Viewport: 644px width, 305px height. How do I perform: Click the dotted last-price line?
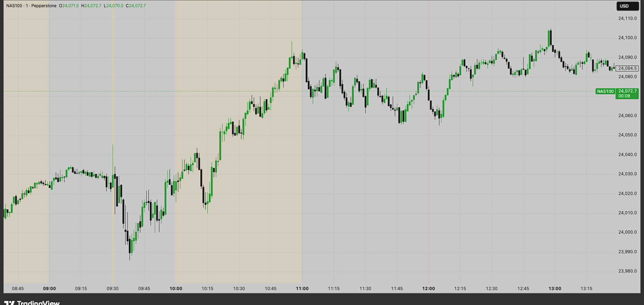point(203,91)
